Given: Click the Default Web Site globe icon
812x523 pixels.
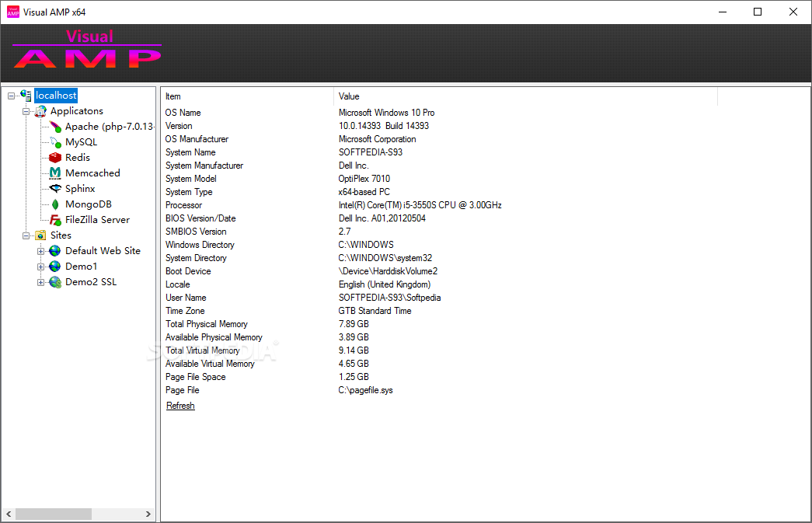Looking at the screenshot, I should pyautogui.click(x=55, y=251).
